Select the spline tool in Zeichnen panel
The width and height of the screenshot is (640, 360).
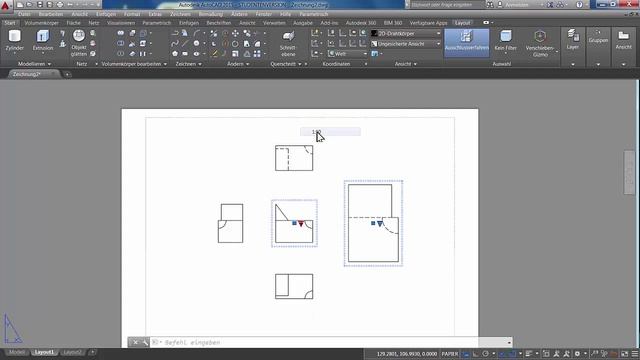tap(175, 43)
